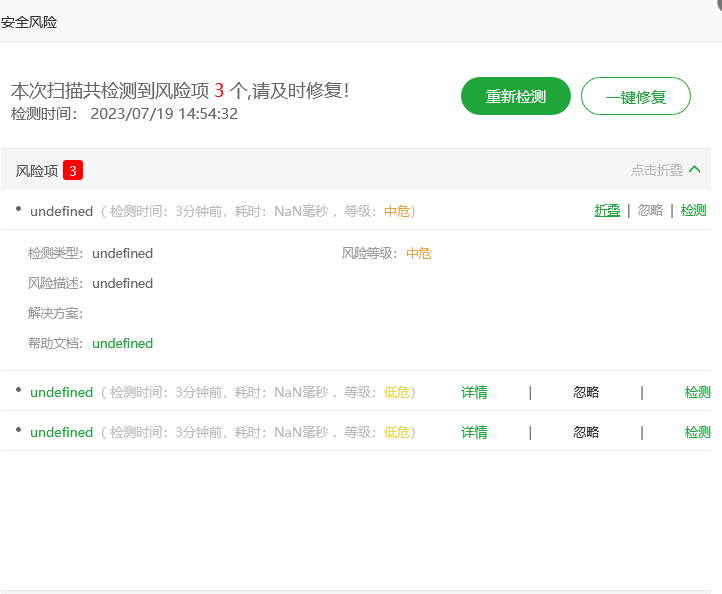
Task: Click the red 3 in the scan summary
Action: pos(219,91)
